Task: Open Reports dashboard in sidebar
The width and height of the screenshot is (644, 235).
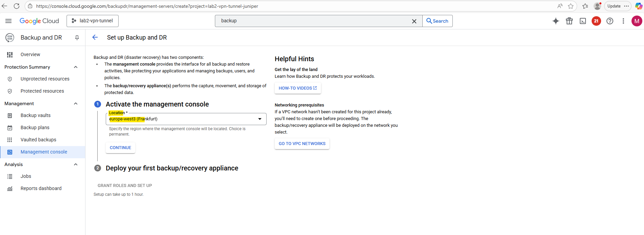Action: click(x=41, y=188)
